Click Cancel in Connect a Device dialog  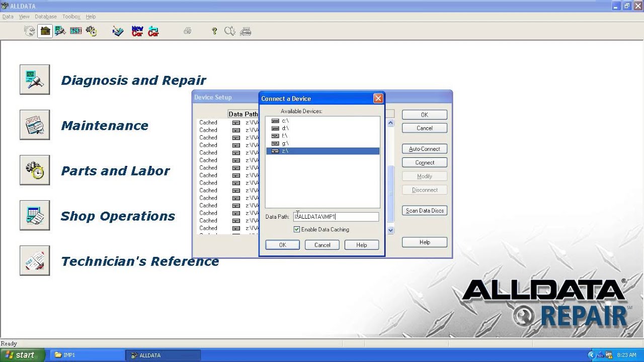[322, 245]
